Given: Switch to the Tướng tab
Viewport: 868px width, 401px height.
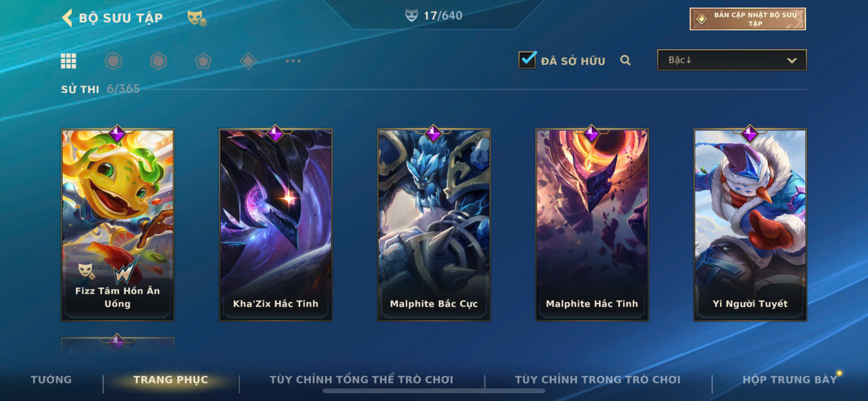Looking at the screenshot, I should (51, 379).
